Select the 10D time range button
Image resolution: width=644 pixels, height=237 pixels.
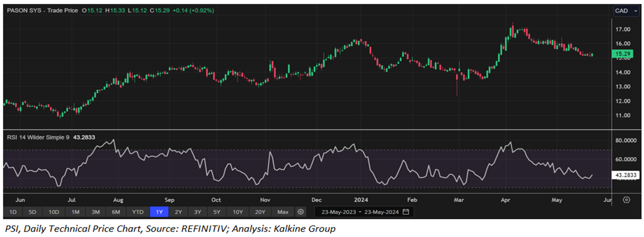tap(54, 212)
